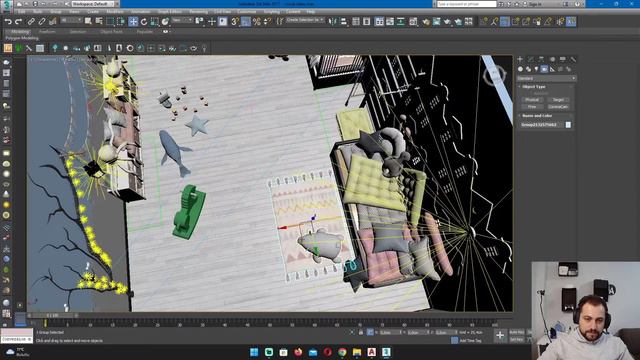
Task: Toggle the 3D Snaps button
Action: (x=235, y=22)
